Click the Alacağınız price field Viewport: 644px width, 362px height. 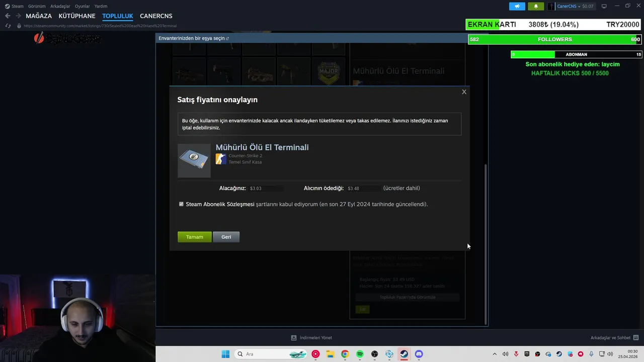coord(266,188)
